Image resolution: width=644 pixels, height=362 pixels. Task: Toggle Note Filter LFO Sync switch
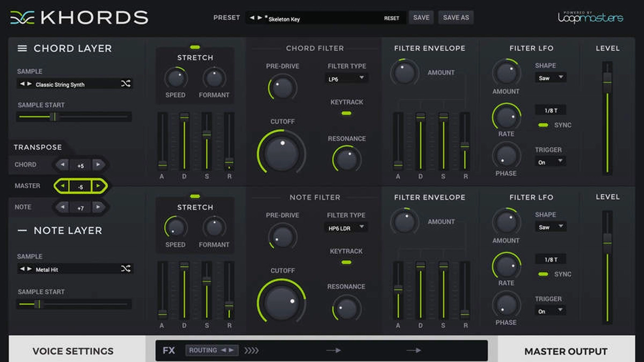coord(544,274)
